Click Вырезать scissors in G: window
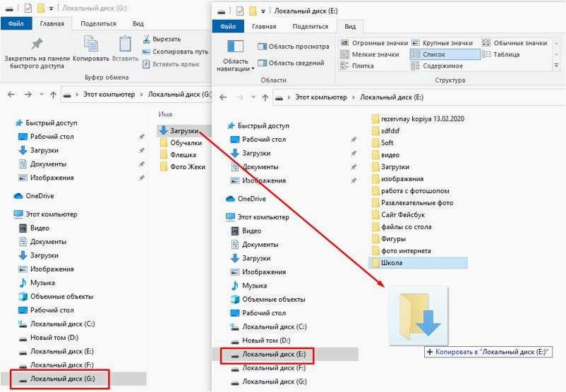Screen dimensions: 566x392 coord(146,39)
